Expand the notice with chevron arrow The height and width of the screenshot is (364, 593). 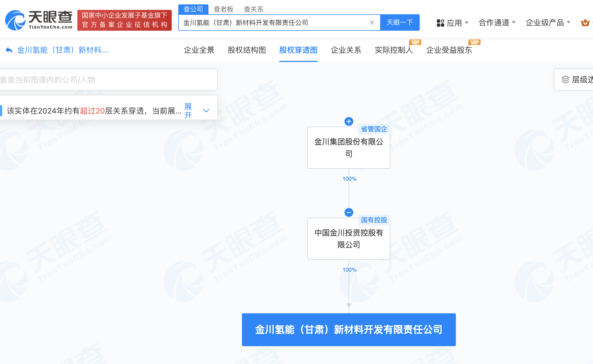point(206,111)
